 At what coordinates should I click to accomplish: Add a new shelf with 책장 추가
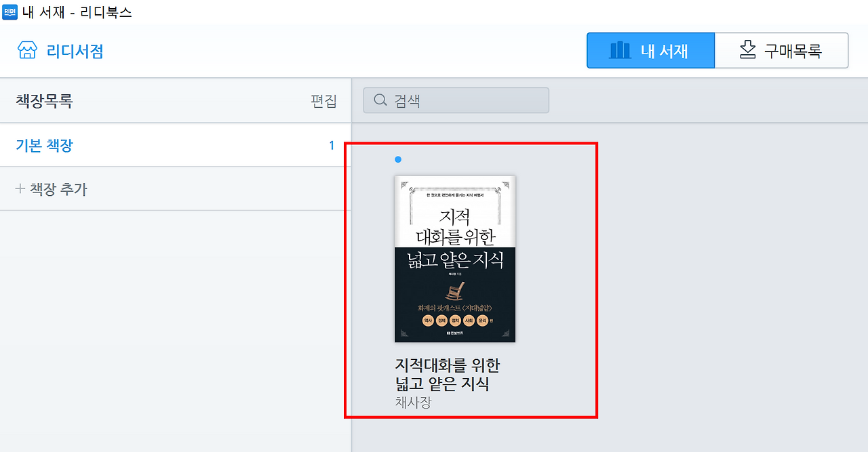pyautogui.click(x=52, y=189)
